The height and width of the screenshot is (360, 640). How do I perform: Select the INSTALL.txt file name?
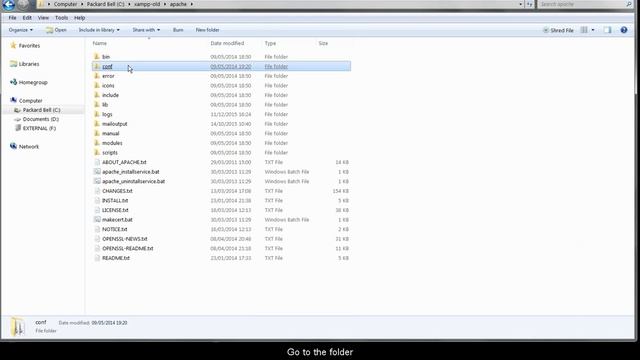point(115,200)
